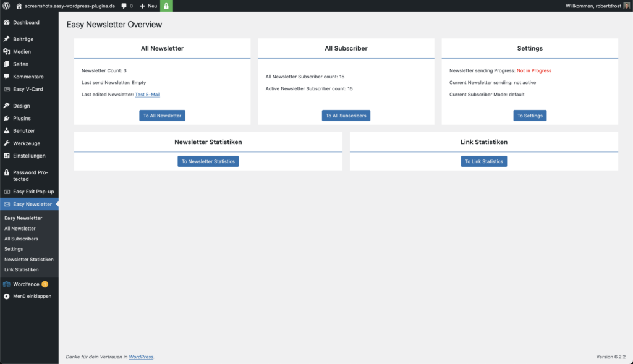Click the To All Subscribers button
The width and height of the screenshot is (633, 364).
click(x=346, y=116)
